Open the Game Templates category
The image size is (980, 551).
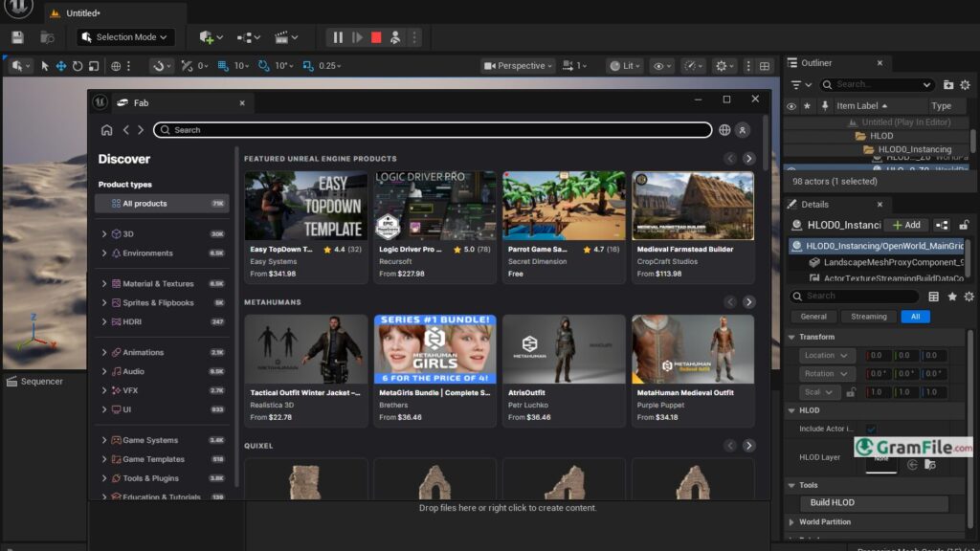click(x=153, y=459)
